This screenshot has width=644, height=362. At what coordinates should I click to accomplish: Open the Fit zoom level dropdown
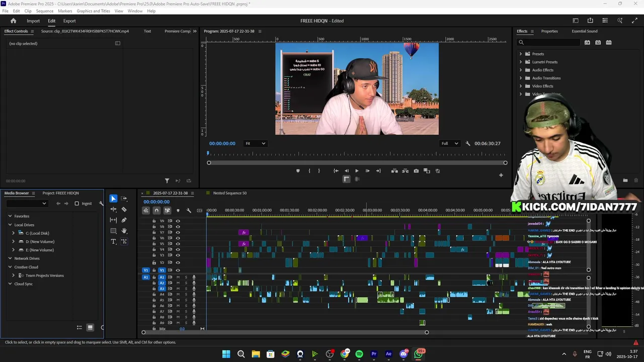(x=255, y=143)
